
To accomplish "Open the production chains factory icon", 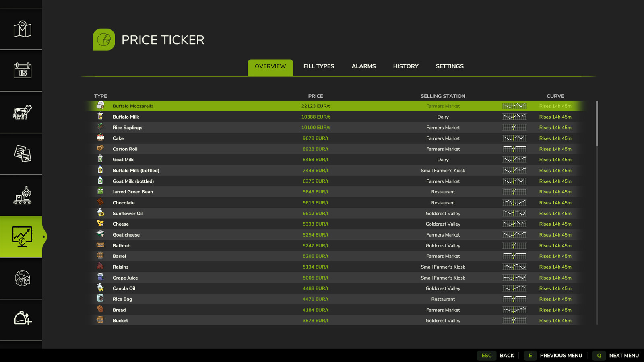I will point(22,195).
